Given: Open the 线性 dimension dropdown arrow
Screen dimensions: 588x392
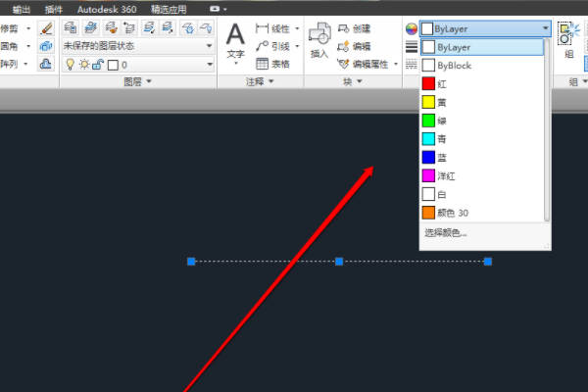Looking at the screenshot, I should [297, 28].
